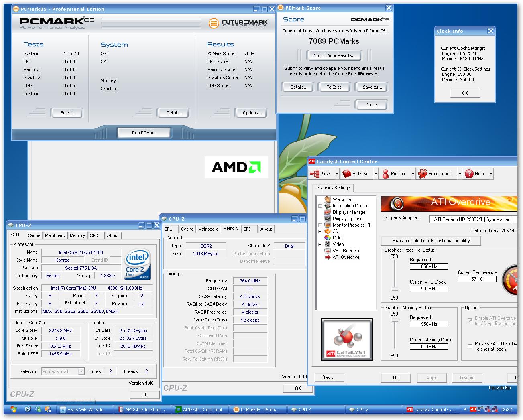Click the Profiles toolbar icon in Catalyst
The image size is (523, 420).
pyautogui.click(x=385, y=174)
